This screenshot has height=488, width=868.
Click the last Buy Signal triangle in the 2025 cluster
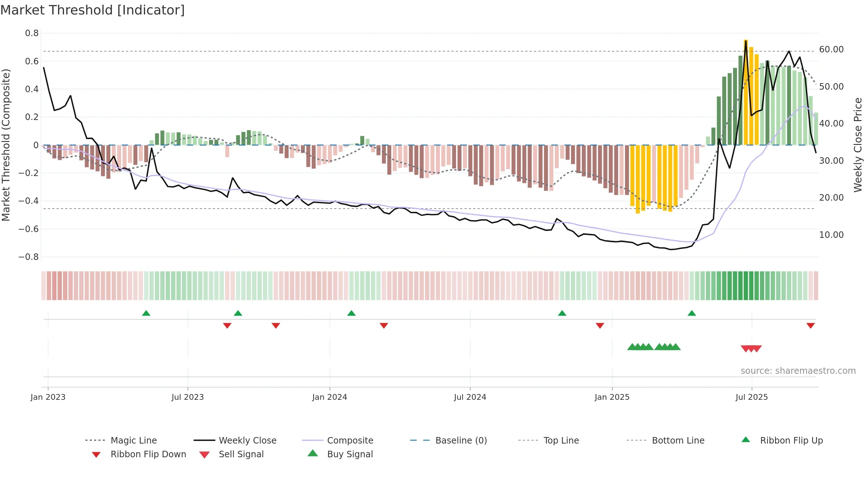(x=676, y=347)
